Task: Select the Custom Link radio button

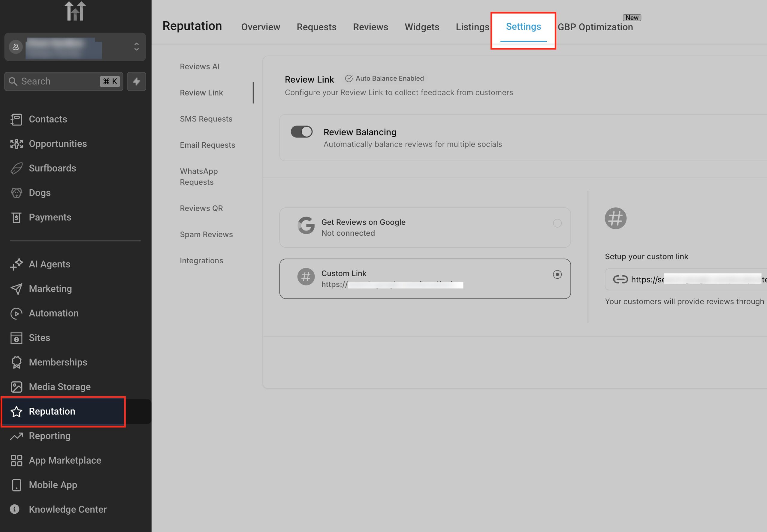Action: [x=558, y=274]
